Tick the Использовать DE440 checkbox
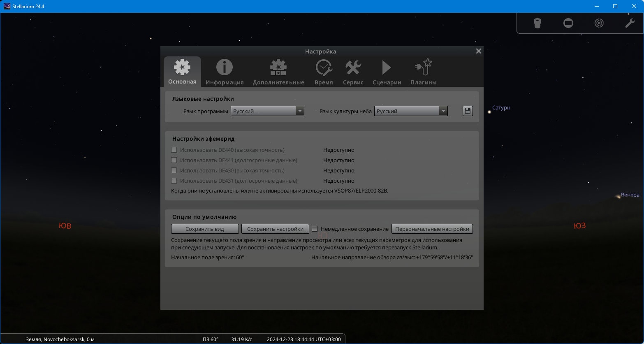644x344 pixels. tap(174, 150)
